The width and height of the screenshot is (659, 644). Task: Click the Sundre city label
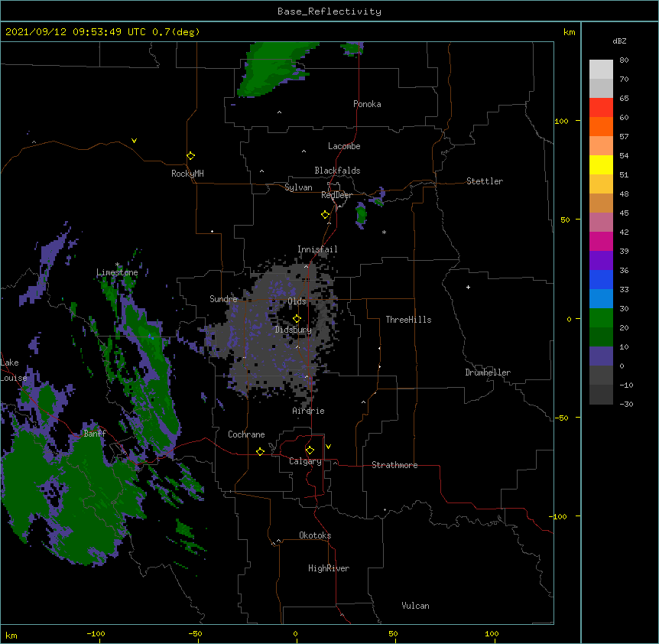click(223, 299)
